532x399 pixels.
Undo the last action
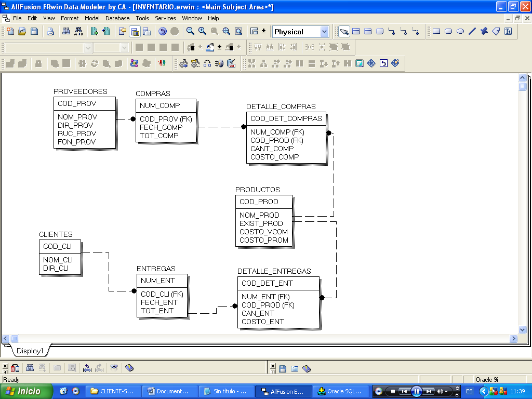(x=162, y=31)
